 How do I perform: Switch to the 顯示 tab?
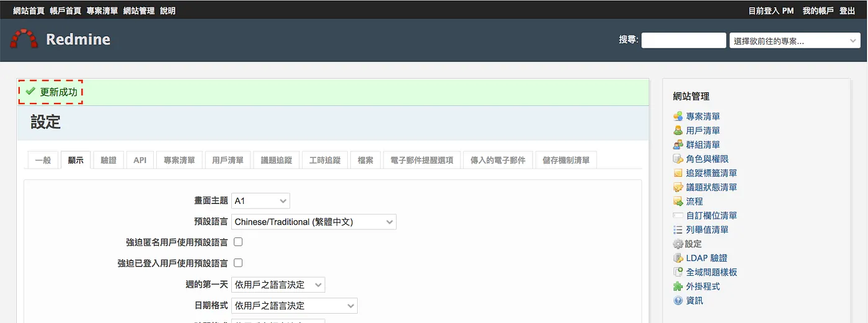76,160
